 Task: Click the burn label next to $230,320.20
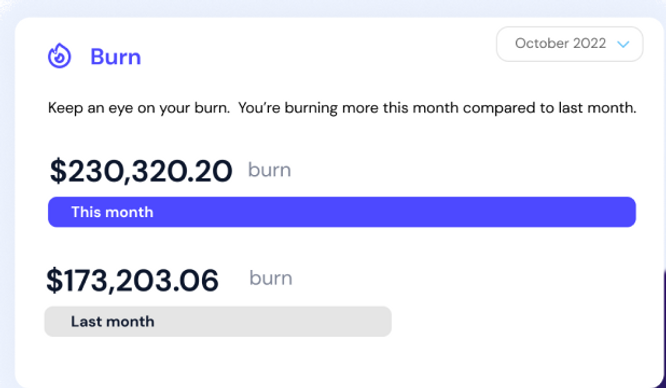coord(269,170)
